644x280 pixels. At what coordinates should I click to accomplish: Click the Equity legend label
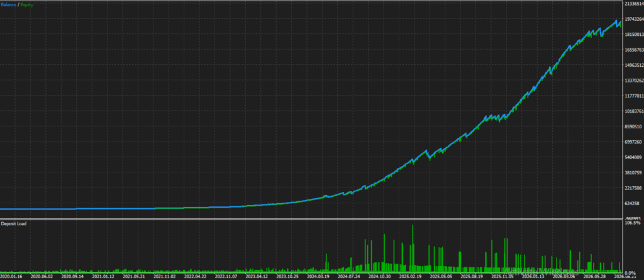tap(26, 5)
